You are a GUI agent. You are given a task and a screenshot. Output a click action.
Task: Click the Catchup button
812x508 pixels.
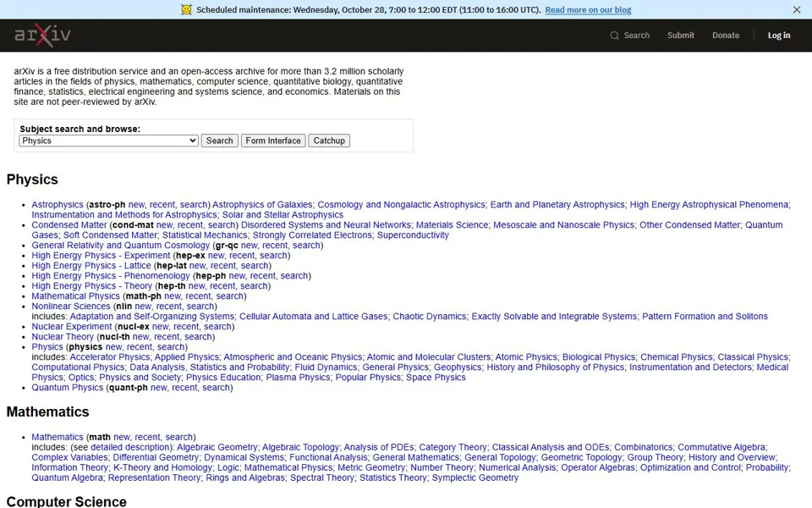tap(329, 141)
